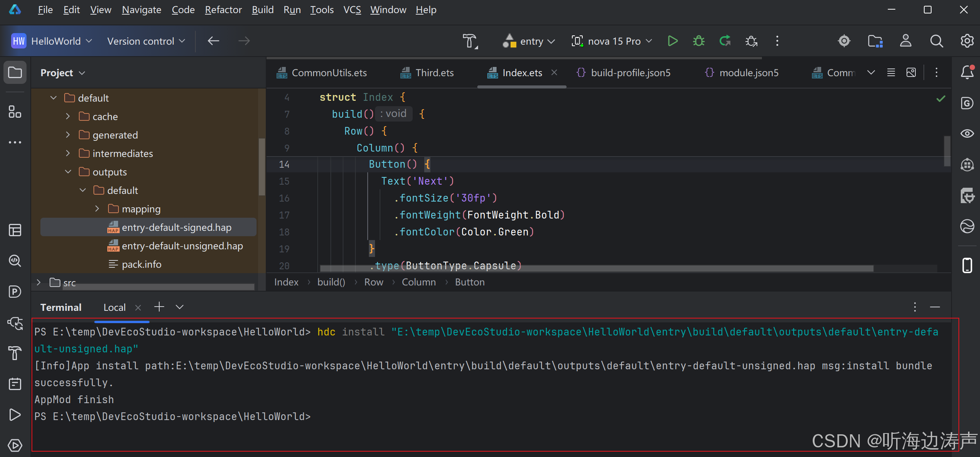The width and height of the screenshot is (980, 457).
Task: Open the IDE settings gear
Action: (x=967, y=41)
